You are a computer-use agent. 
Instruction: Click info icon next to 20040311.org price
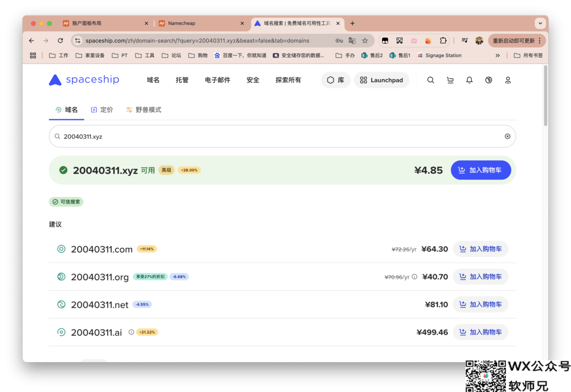pyautogui.click(x=415, y=277)
